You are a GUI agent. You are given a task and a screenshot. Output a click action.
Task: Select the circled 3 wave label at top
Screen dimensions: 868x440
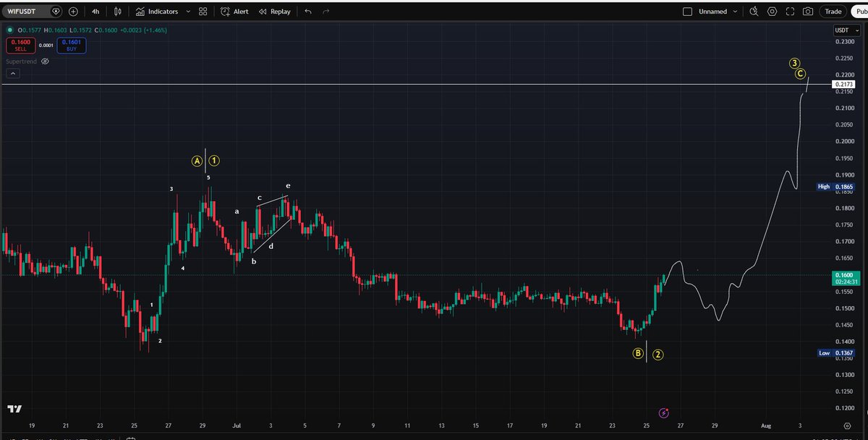tap(795, 63)
